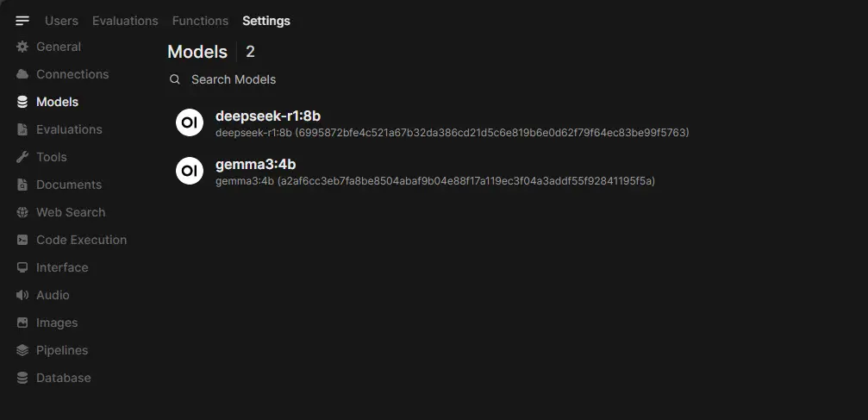868x420 pixels.
Task: Click the Tools wrench icon
Action: coord(22,157)
